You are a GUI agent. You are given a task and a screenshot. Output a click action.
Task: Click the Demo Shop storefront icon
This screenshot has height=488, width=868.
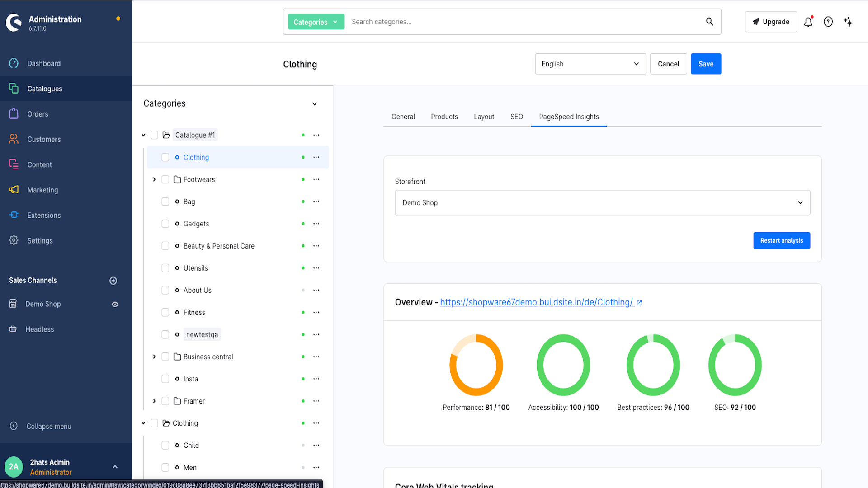[13, 304]
